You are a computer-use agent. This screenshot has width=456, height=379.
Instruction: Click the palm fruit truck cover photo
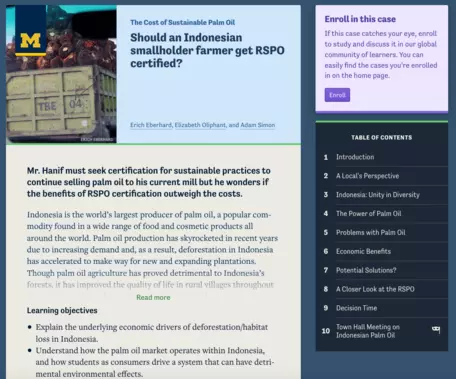61,74
